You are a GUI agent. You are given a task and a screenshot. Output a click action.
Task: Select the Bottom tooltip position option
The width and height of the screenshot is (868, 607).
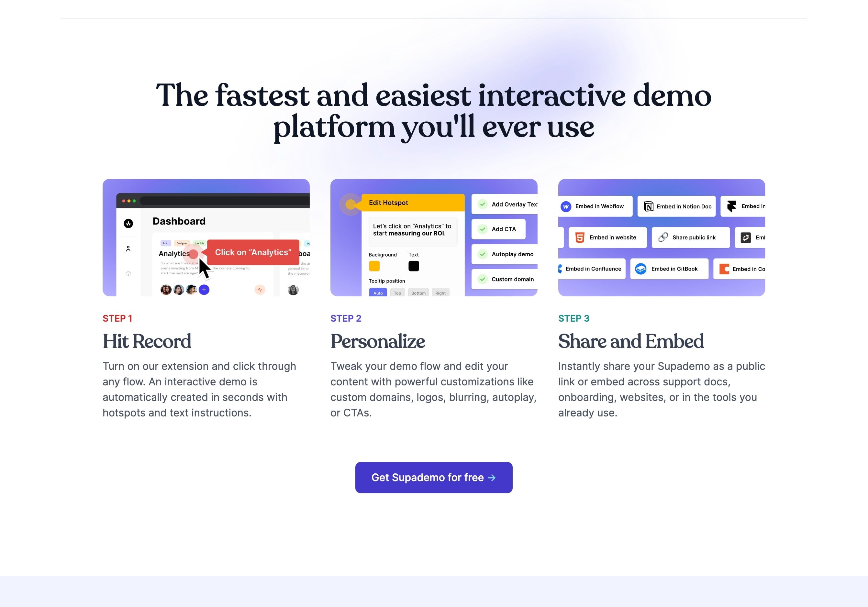point(419,292)
